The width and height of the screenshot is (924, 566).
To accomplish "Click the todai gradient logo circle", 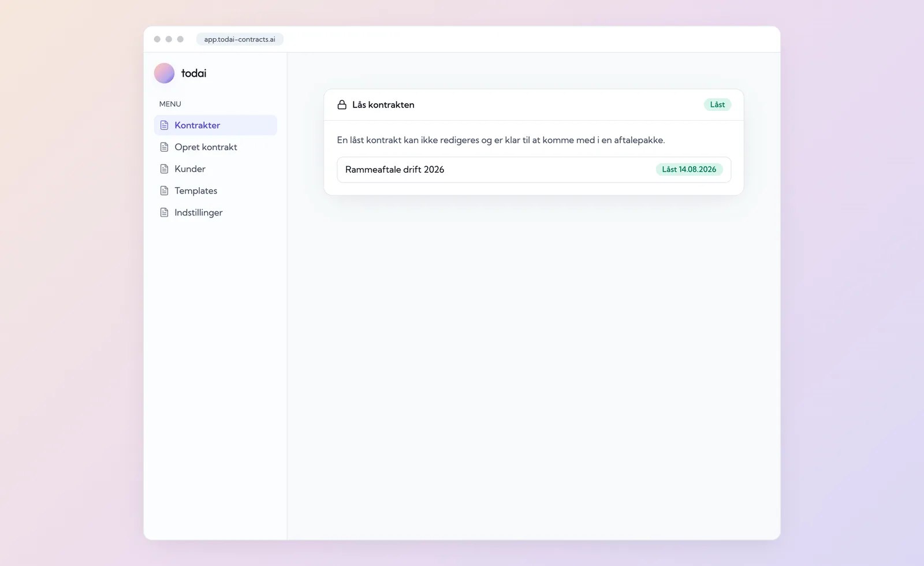I will (x=164, y=73).
